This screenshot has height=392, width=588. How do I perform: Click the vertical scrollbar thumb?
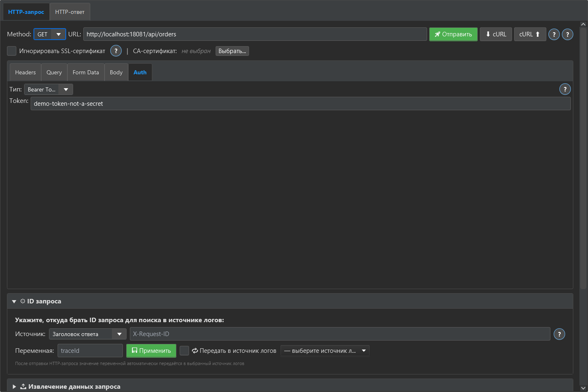(583, 158)
